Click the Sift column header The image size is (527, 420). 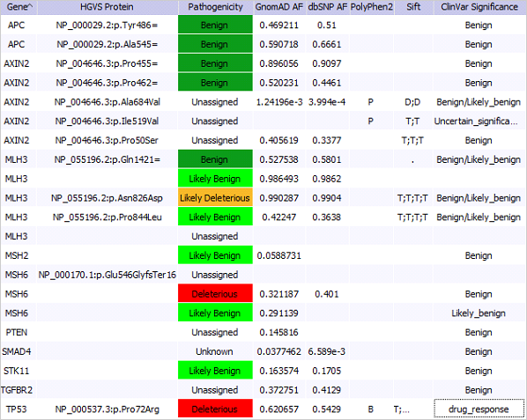click(x=413, y=7)
